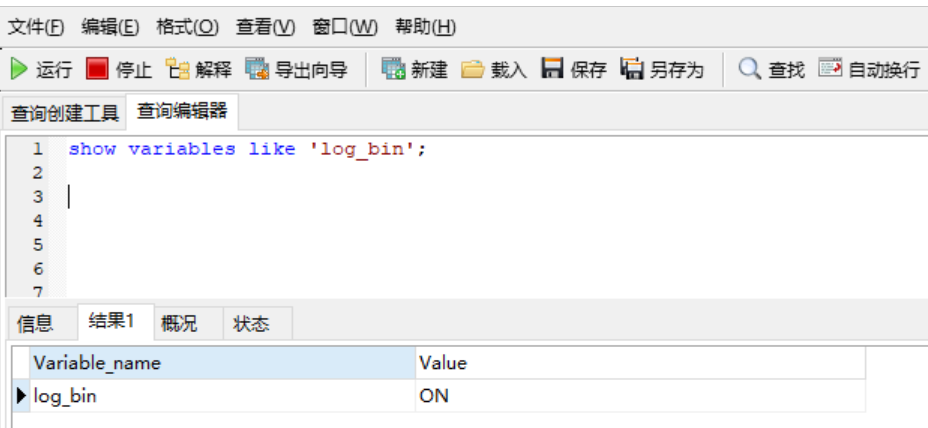Open the File (文件) menu
The width and height of the screenshot is (928, 428).
click(x=36, y=26)
